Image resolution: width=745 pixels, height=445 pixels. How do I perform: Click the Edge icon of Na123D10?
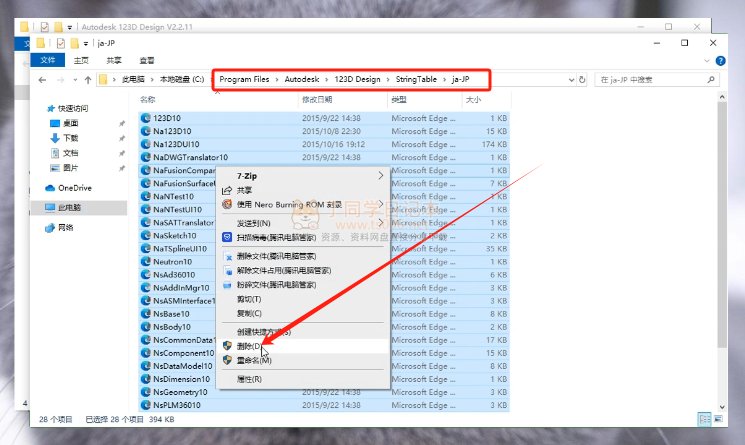[x=145, y=131]
